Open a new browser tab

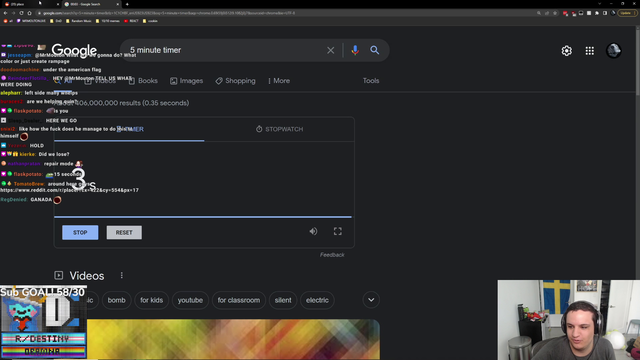(x=127, y=4)
